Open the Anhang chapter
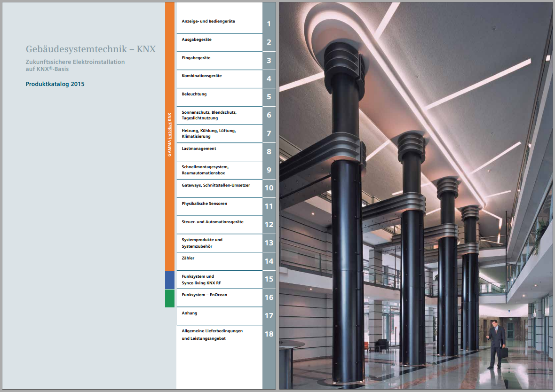Screen dimensions: 555x392 [x=190, y=313]
